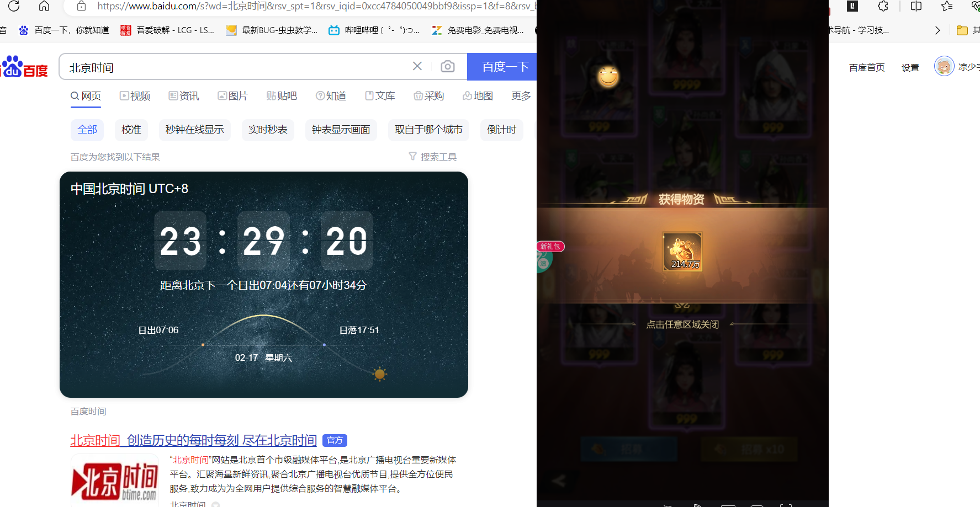Image resolution: width=980 pixels, height=507 pixels.
Task: Select the 秒钟在线显示 filter chip
Action: coord(195,130)
